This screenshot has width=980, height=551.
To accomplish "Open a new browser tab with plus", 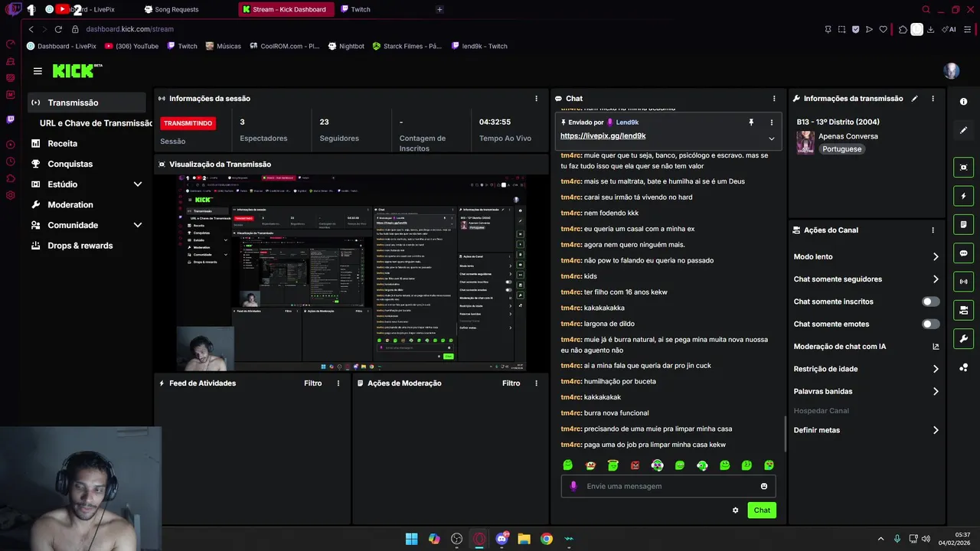I will click(x=439, y=9).
